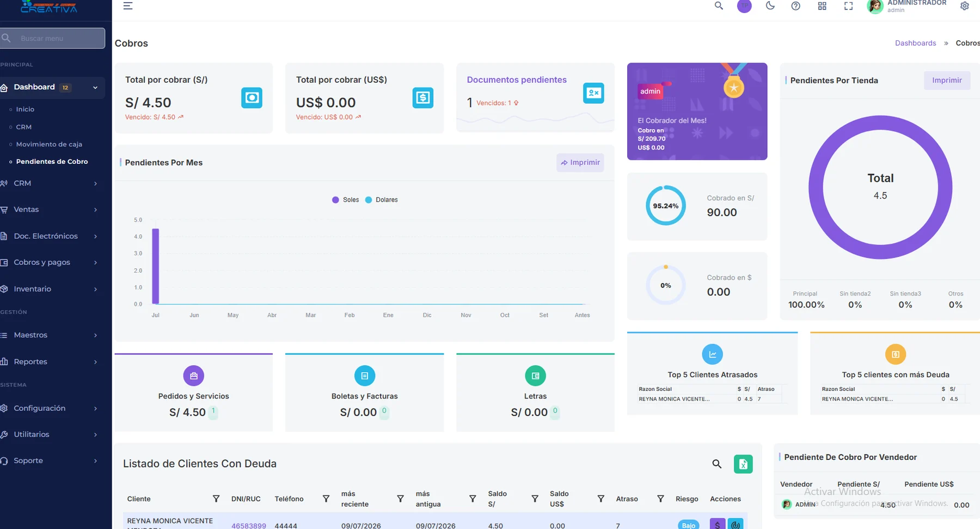Expand the Reportes sidebar group
The height and width of the screenshot is (529, 980).
[x=52, y=361]
